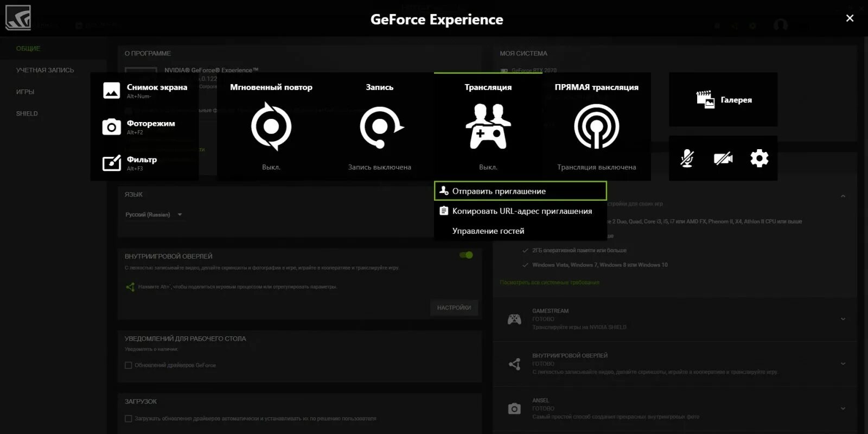Viewport: 868px width, 434px height.
Task: Select Управление гостей menu entry
Action: tap(520, 231)
